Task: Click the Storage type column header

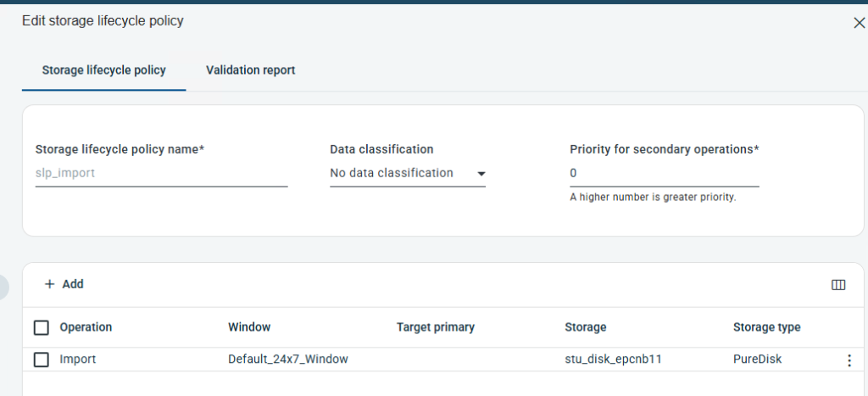Action: click(766, 327)
